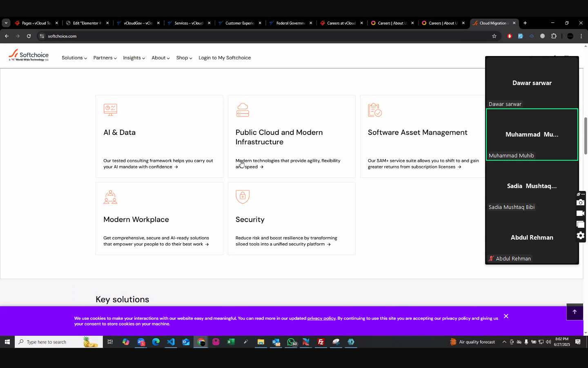The width and height of the screenshot is (588, 368).
Task: Expand the About menu
Action: [160, 58]
